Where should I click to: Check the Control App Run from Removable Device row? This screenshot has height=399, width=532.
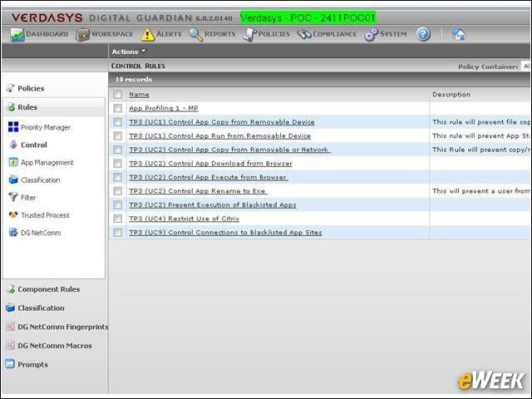(x=118, y=135)
